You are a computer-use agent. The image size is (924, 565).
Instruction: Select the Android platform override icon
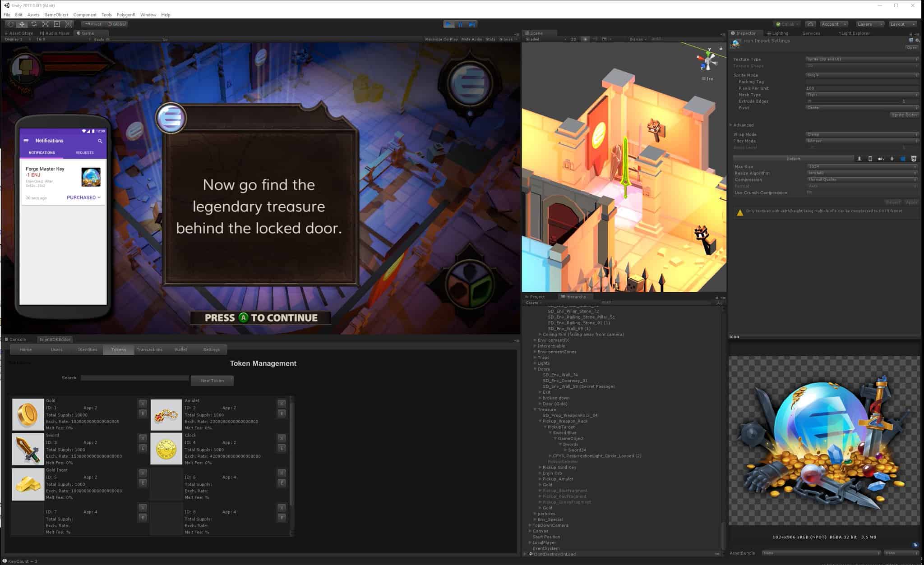click(892, 159)
